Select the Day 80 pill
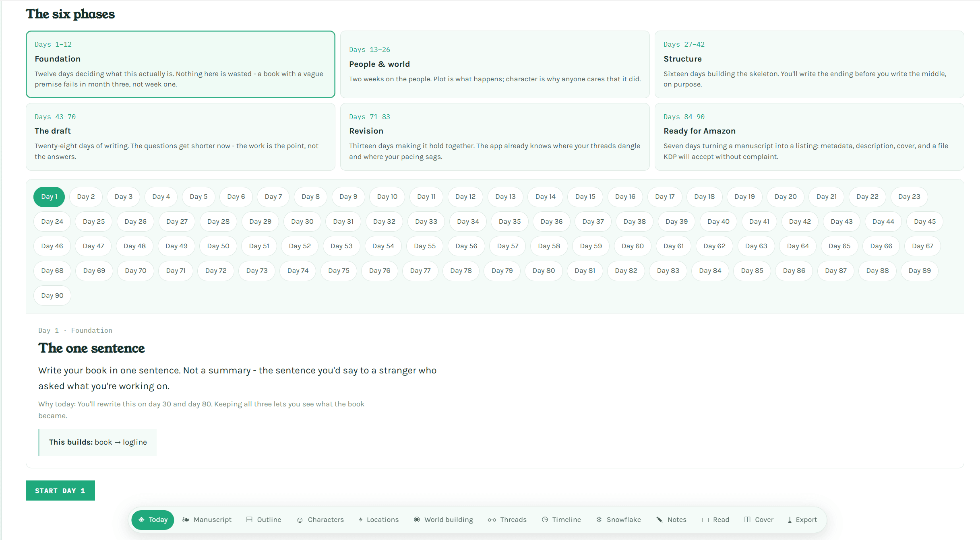Screen dimensions: 980x540 (544, 271)
